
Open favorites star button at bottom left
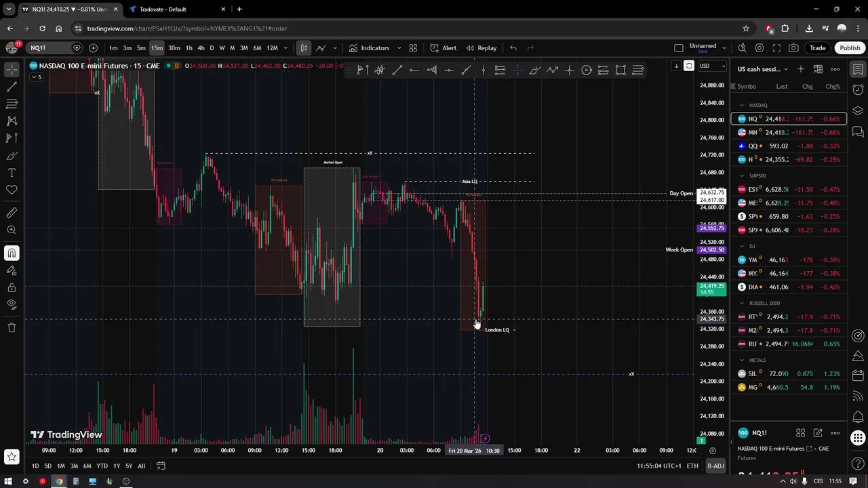[x=12, y=457]
